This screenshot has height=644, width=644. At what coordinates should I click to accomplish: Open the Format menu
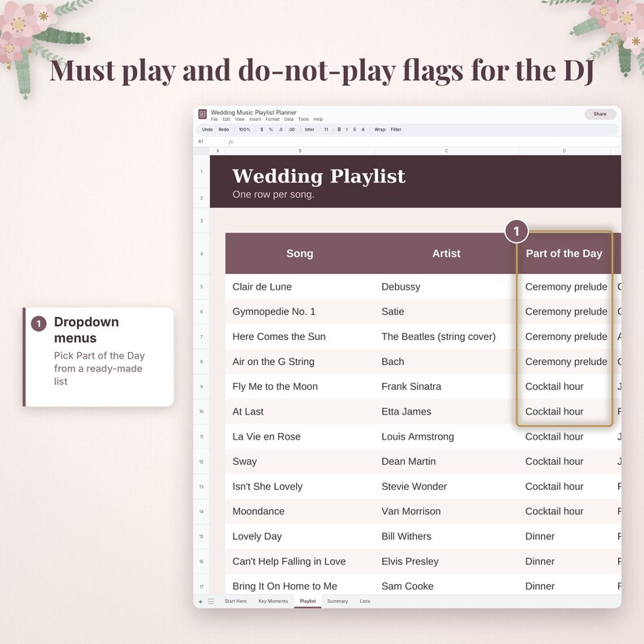click(x=273, y=119)
